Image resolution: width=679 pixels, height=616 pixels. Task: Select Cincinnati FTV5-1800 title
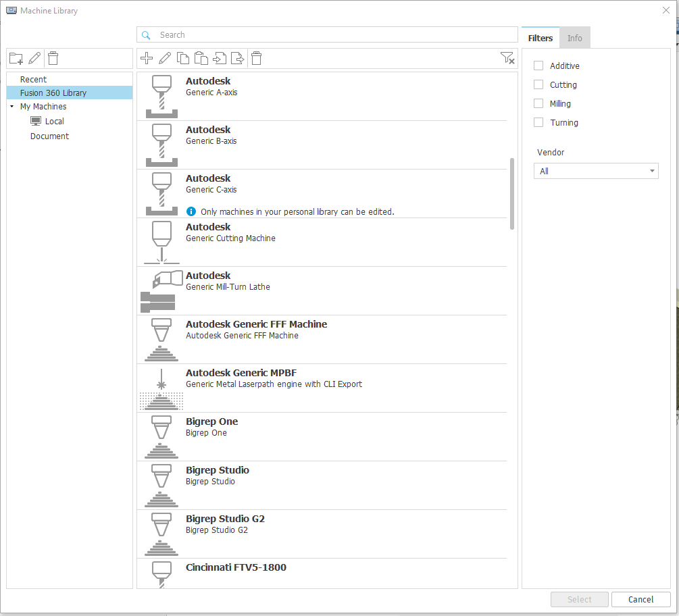pyautogui.click(x=236, y=567)
